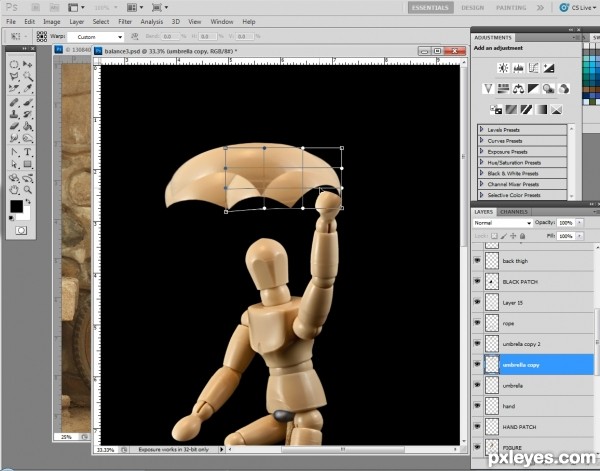Add a Gradient Map adjustment
This screenshot has height=471, width=600.
click(x=541, y=110)
